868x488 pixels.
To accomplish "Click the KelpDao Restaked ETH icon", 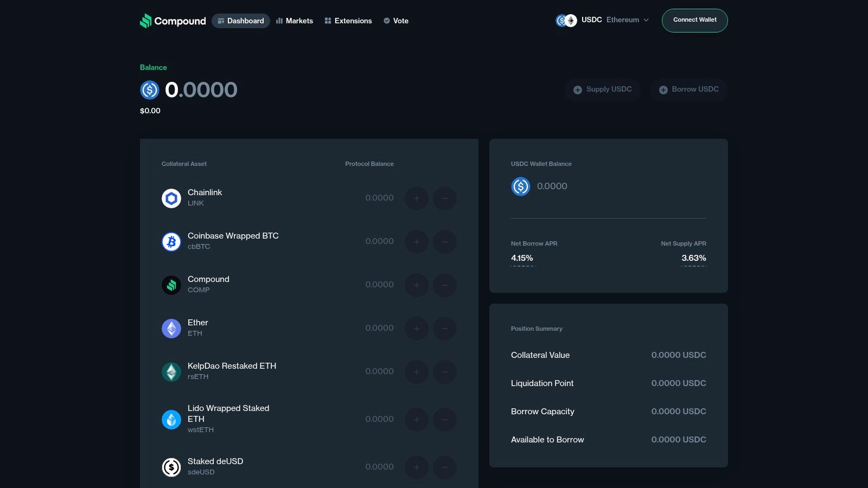I will pos(171,372).
